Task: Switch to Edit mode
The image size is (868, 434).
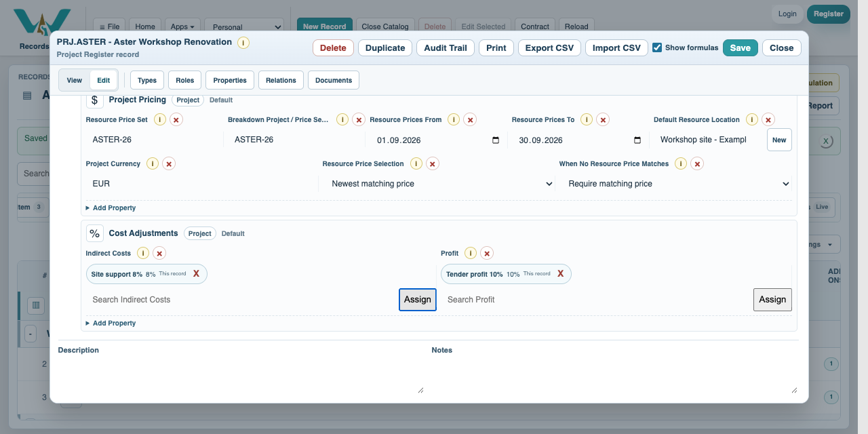Action: pyautogui.click(x=103, y=80)
